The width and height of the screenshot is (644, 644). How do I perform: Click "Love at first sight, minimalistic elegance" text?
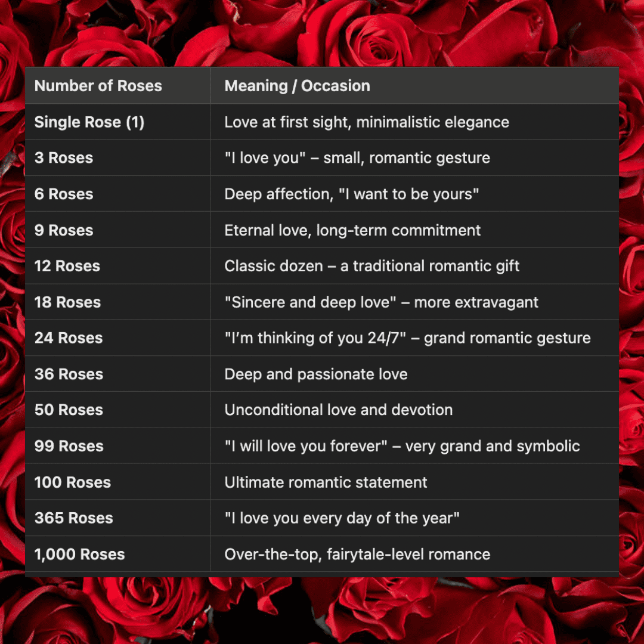click(367, 122)
